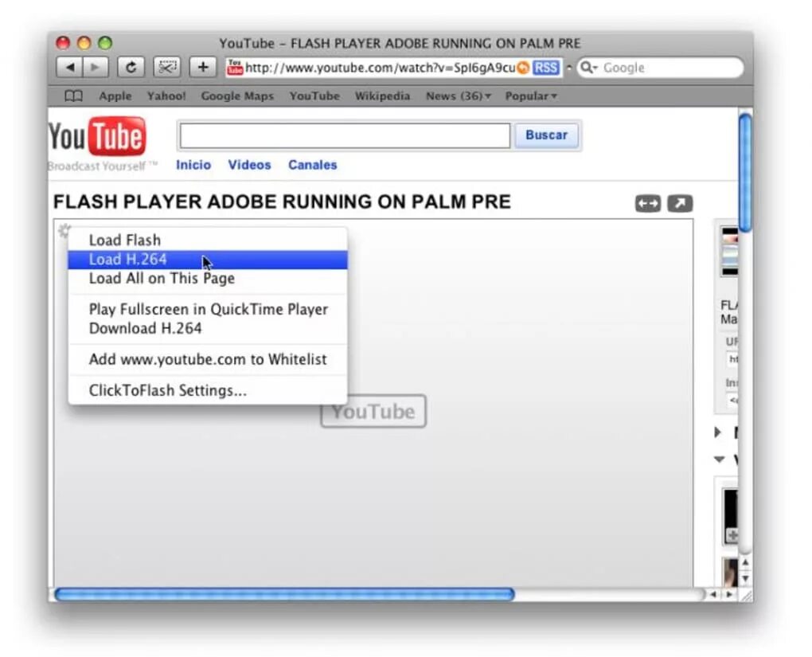Reload the page with the refresh icon
This screenshot has height=657, width=812.
coord(130,67)
